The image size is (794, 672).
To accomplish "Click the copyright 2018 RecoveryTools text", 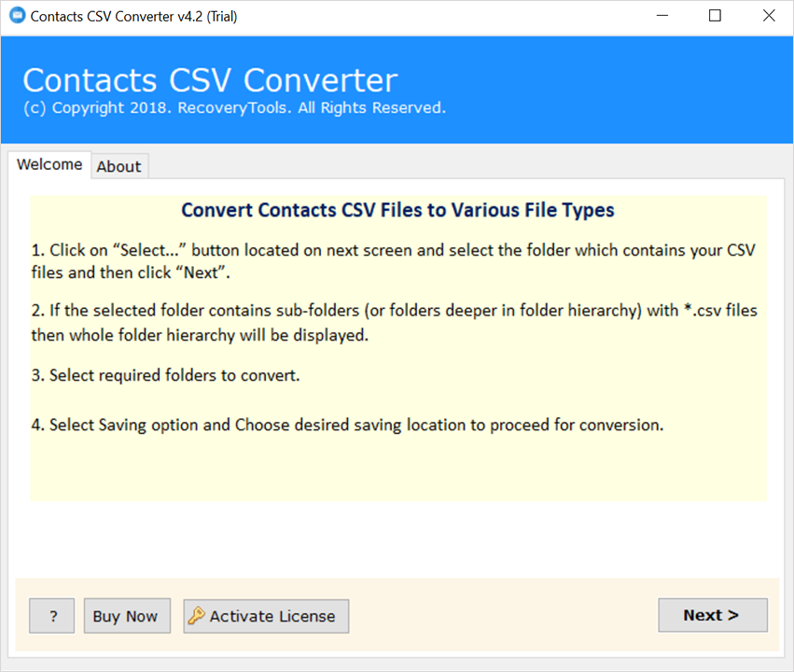I will [234, 108].
